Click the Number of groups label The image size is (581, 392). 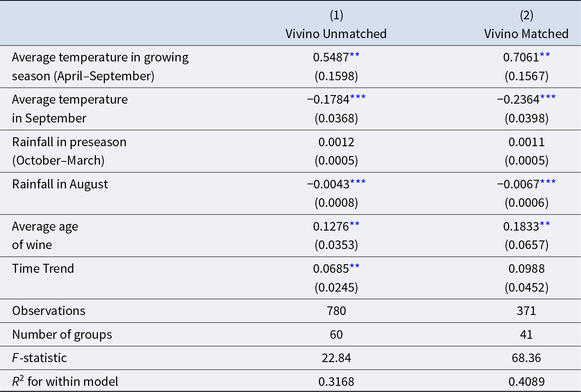[x=62, y=335]
